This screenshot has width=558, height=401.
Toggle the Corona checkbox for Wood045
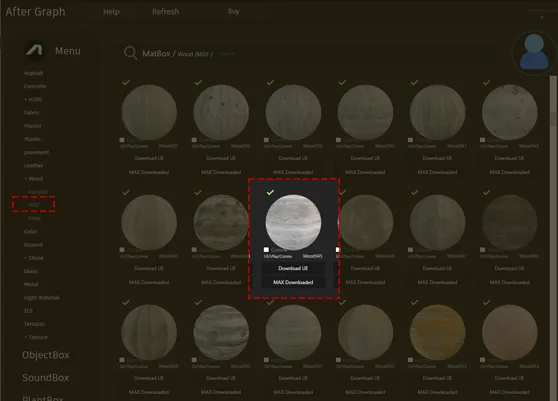(266, 250)
